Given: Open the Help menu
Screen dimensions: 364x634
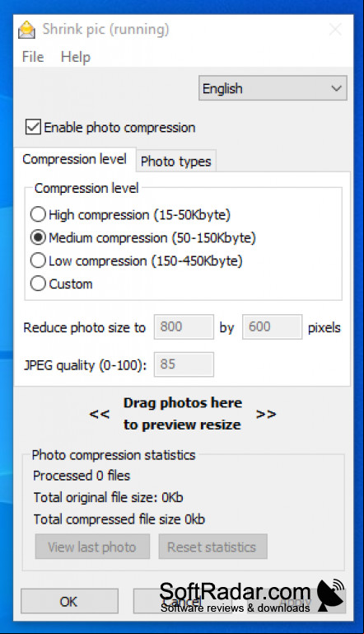Looking at the screenshot, I should click(x=76, y=57).
